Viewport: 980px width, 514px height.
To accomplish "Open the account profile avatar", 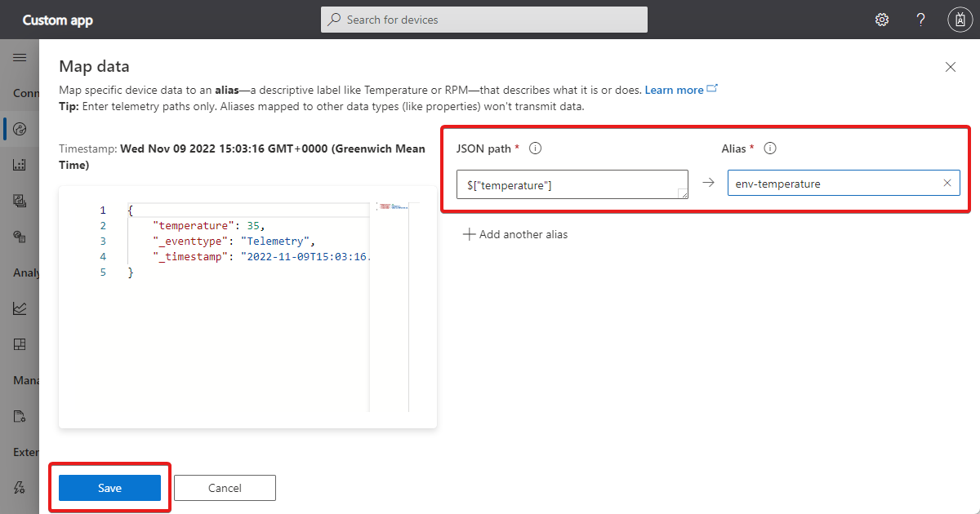I will click(x=960, y=19).
